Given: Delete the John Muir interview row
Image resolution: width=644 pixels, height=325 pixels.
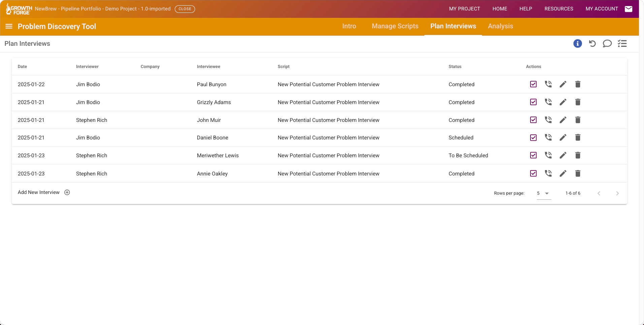Looking at the screenshot, I should tap(578, 120).
